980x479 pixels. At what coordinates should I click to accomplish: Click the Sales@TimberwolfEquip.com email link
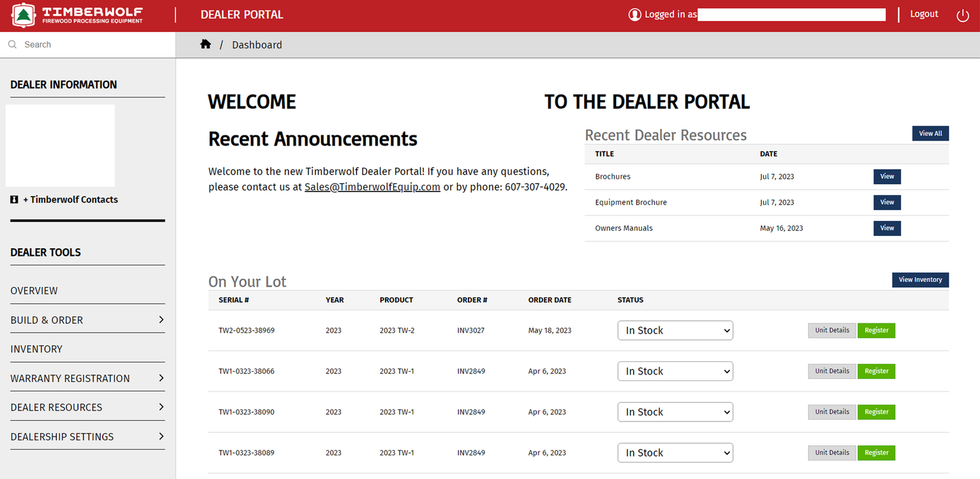click(x=372, y=187)
